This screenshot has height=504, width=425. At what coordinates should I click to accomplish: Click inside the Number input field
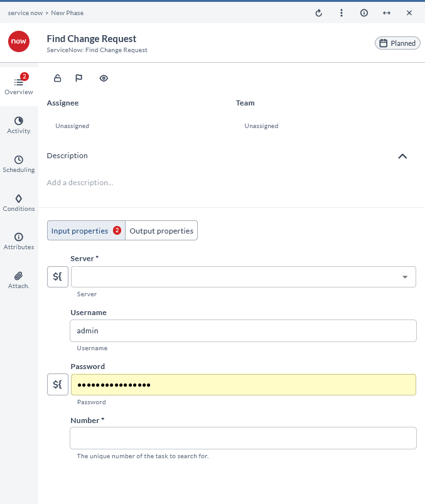point(244,438)
